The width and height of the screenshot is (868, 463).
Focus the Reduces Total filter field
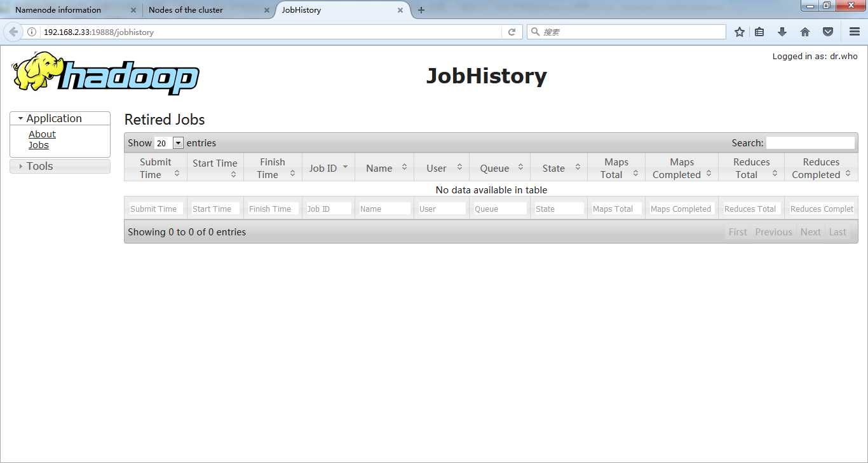click(x=752, y=209)
